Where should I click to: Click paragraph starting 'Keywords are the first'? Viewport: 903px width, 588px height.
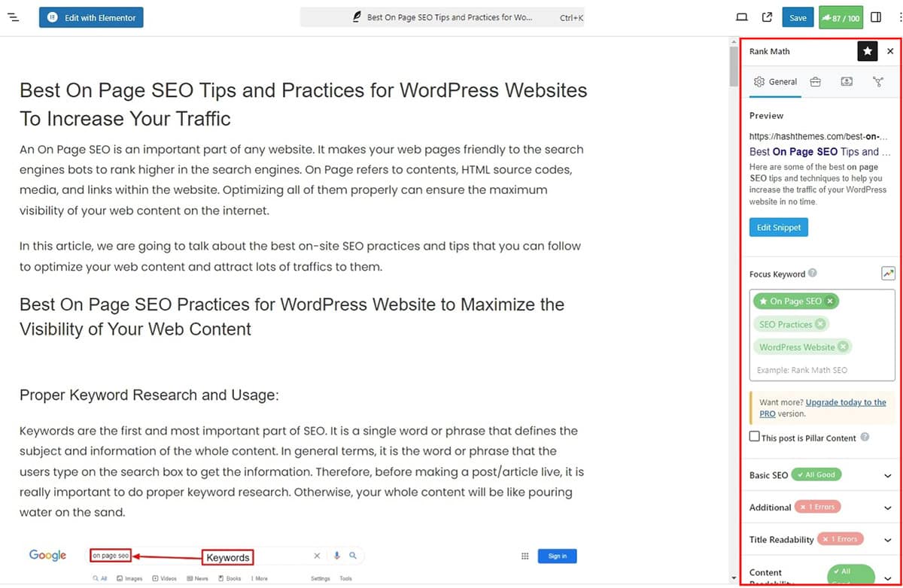[302, 471]
